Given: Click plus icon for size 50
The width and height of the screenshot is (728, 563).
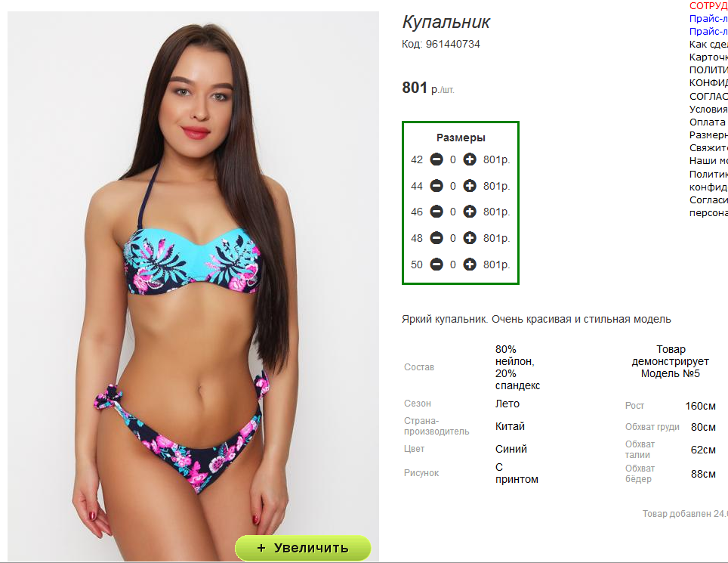Looking at the screenshot, I should (x=470, y=264).
